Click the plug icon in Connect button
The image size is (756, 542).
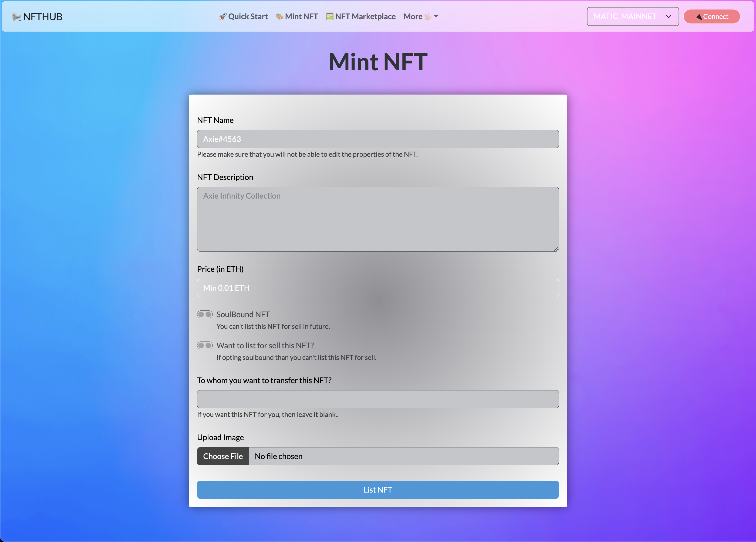click(x=699, y=17)
